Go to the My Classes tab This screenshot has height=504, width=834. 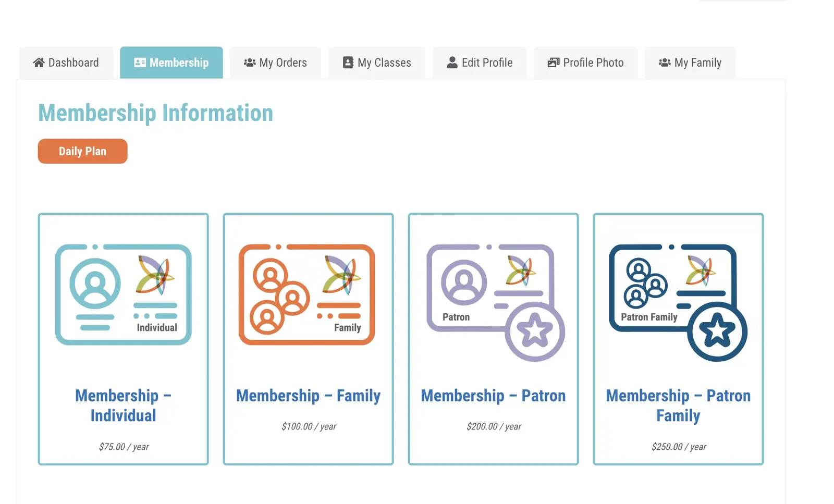point(377,63)
